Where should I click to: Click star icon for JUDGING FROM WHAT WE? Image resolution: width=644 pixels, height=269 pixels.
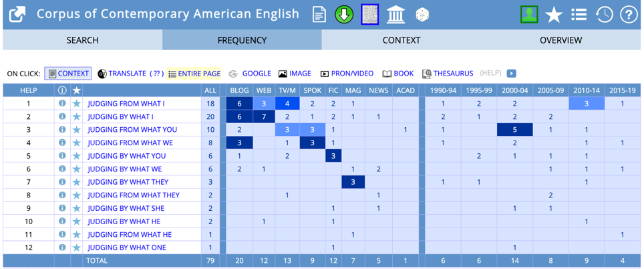tap(76, 143)
